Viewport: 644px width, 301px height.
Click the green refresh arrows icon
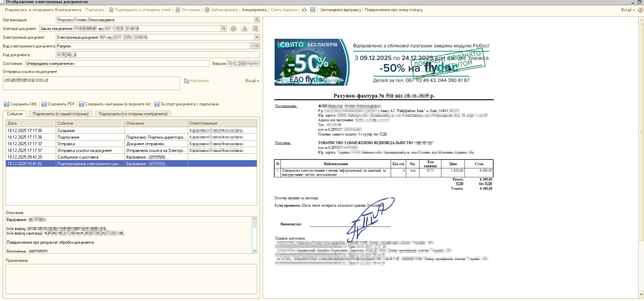[x=304, y=10]
